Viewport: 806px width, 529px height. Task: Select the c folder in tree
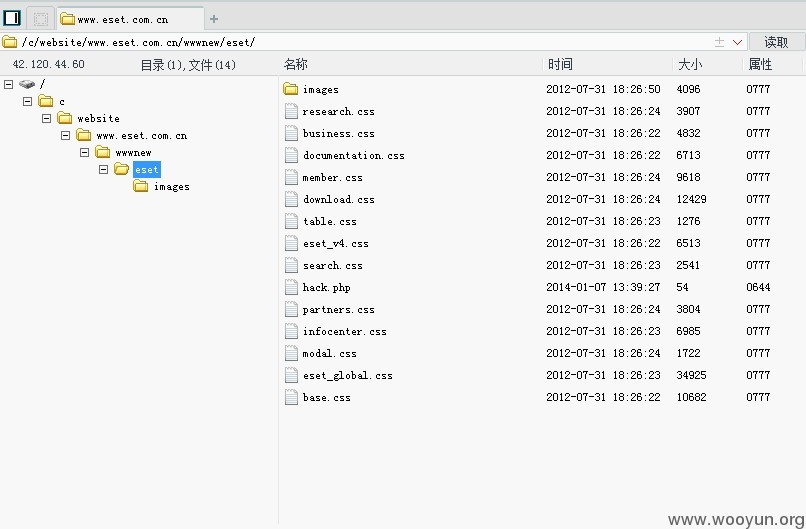[51, 101]
